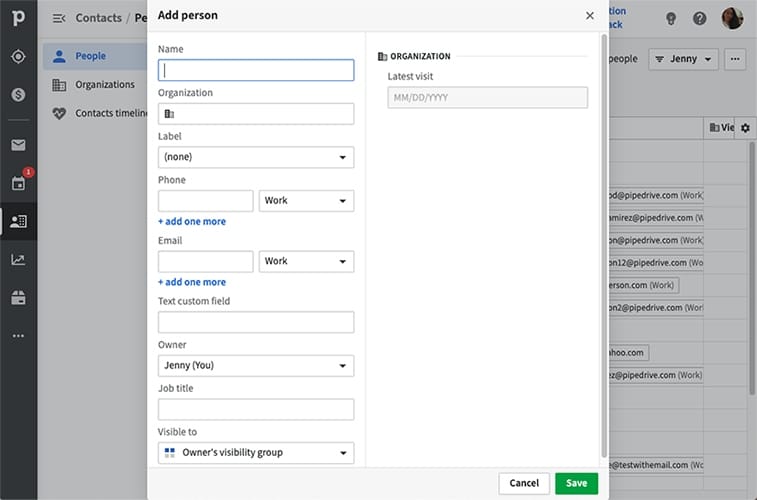Click add one more under Email
757x500 pixels.
[x=192, y=282]
